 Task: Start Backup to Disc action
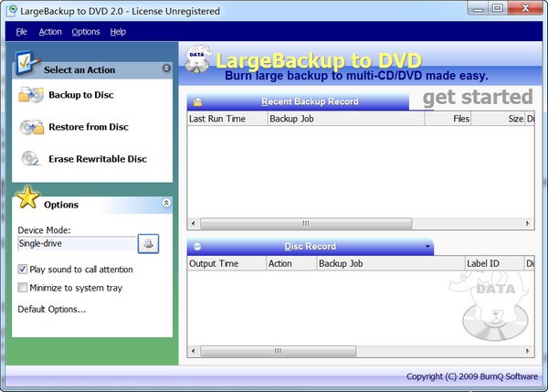(x=81, y=95)
